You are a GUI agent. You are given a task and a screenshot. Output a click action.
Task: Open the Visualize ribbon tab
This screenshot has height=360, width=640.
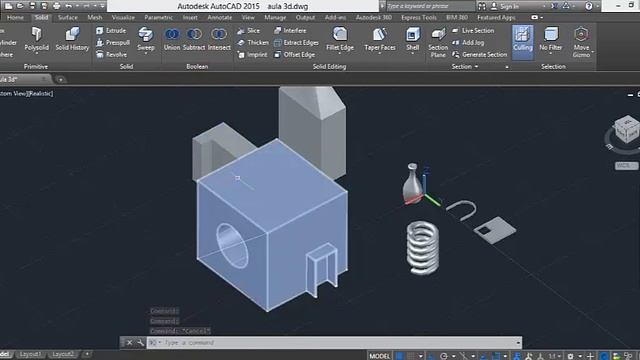tap(123, 18)
